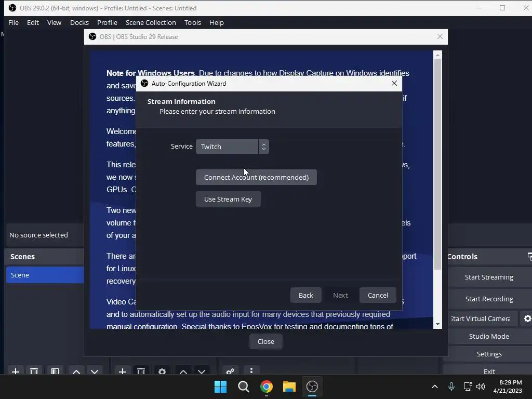Toggle Studio Mode button

[489, 336]
